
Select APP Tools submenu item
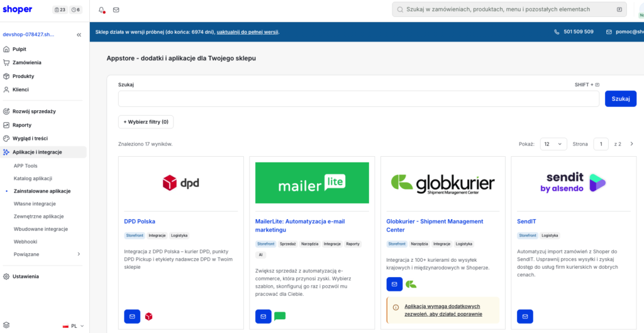coord(25,166)
